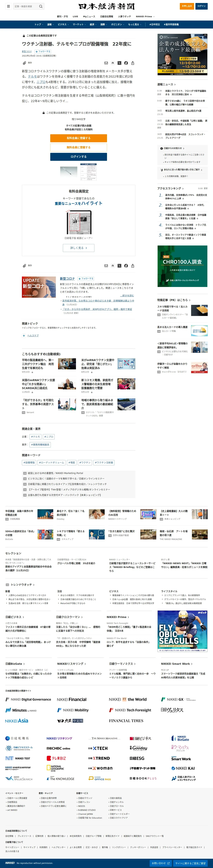This screenshot has height=868, width=213.
Task: Follow the ヘルスケア topic with the plus
Action: (x=24, y=336)
